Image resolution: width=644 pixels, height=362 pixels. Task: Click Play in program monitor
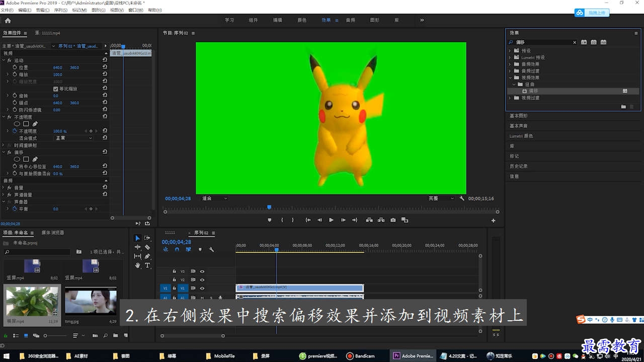pos(331,220)
